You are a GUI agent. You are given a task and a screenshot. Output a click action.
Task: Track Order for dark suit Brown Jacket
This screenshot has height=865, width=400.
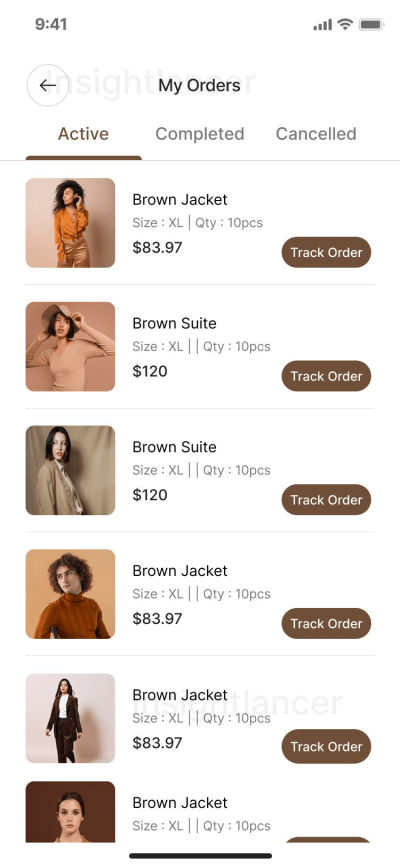(x=326, y=746)
